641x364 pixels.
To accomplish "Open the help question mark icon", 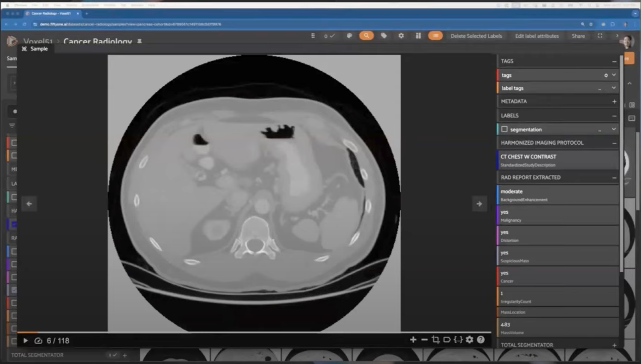I will (481, 340).
